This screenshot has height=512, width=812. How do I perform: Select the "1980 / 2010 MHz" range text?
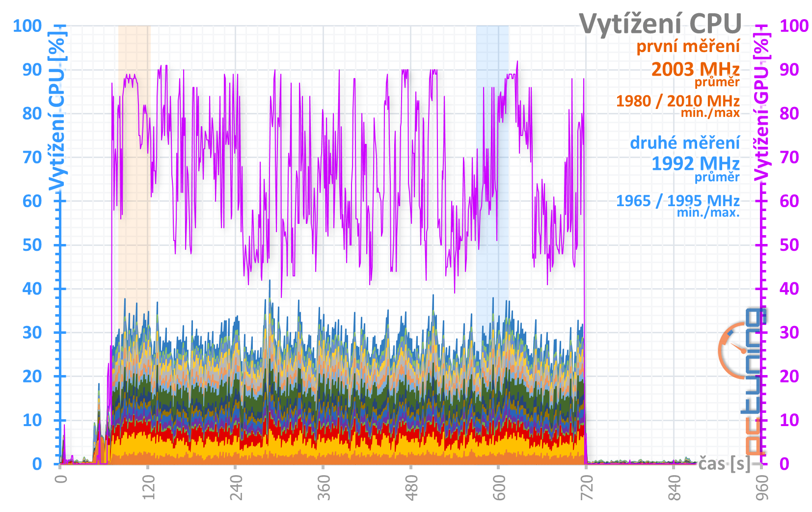pos(678,101)
